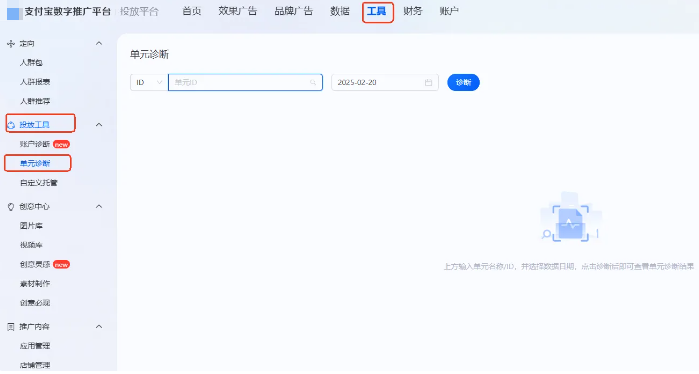699x374 pixels.
Task: Open 账户诊断 in the sidebar
Action: click(35, 144)
